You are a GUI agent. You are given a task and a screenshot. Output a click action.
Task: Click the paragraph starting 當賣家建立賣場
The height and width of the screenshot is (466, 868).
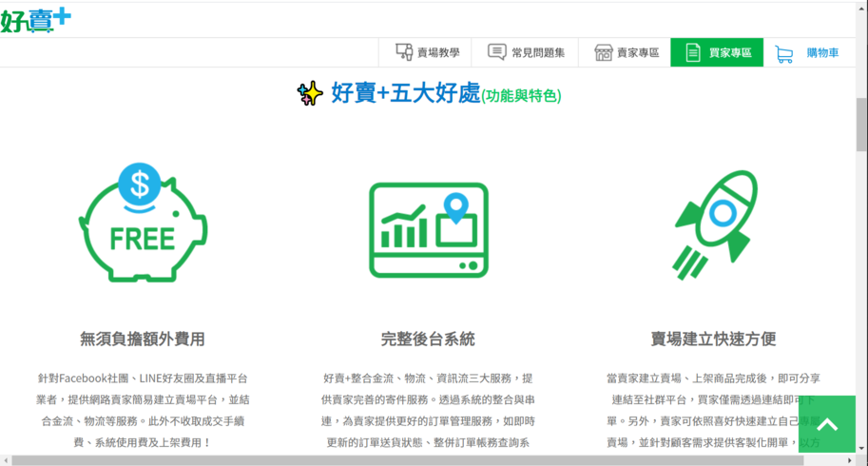pos(713,410)
